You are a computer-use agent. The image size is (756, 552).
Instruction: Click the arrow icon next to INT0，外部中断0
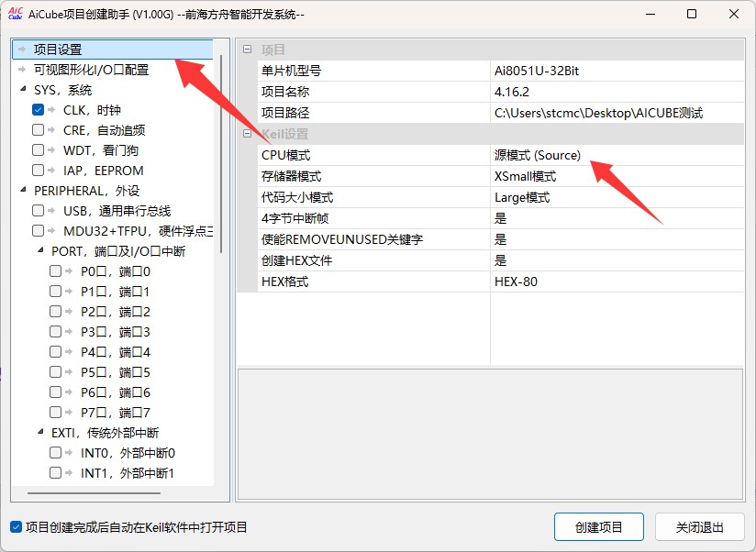(x=69, y=453)
